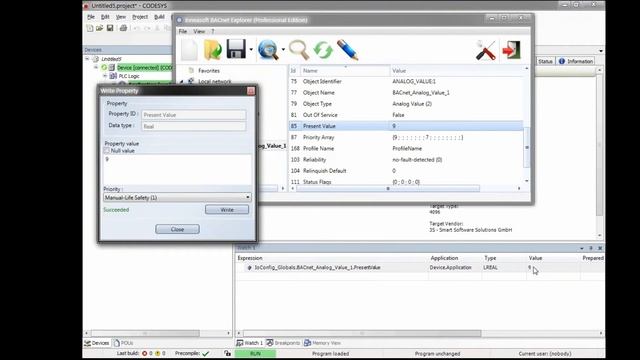The image size is (640, 360).
Task: Open the ? help menu in BACnet Explorer
Action: 213,31
